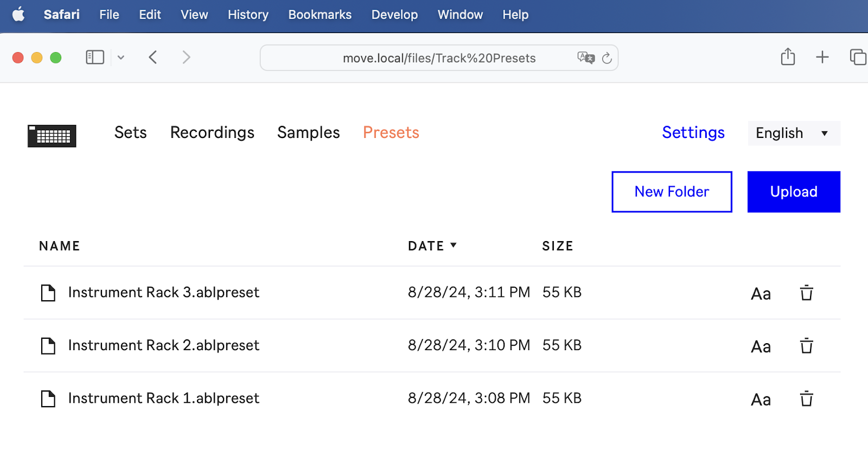Open the Safari Share menu
Screen dimensions: 868x449
(x=788, y=57)
